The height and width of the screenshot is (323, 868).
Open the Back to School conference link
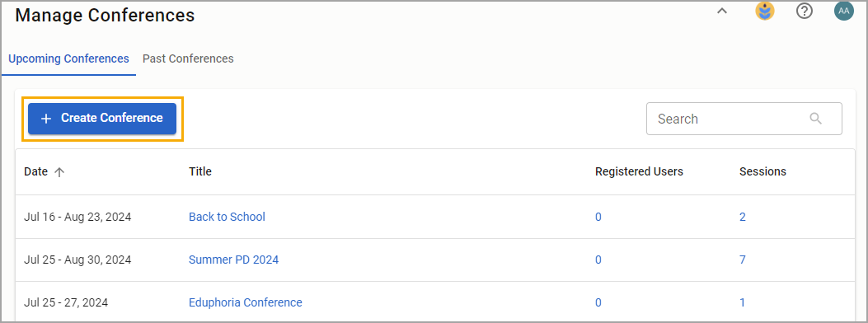point(227,217)
